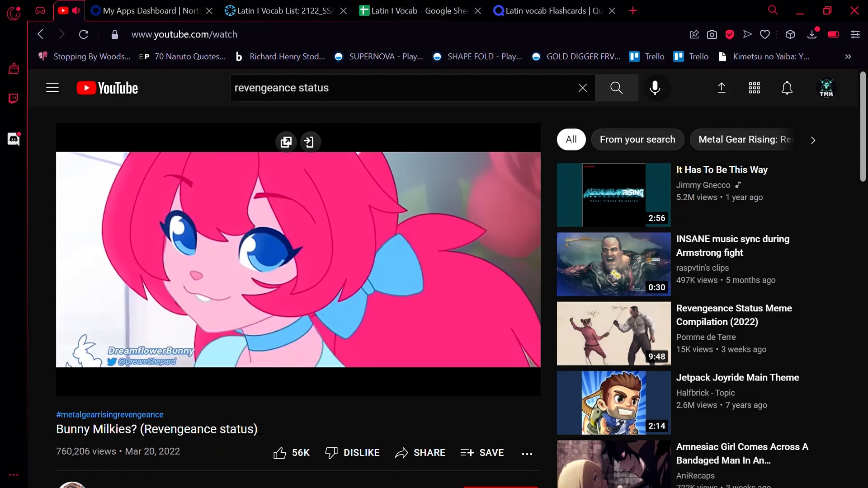Close the Latin vocab Flashcards tab
The height and width of the screenshot is (488, 868).
(x=612, y=11)
